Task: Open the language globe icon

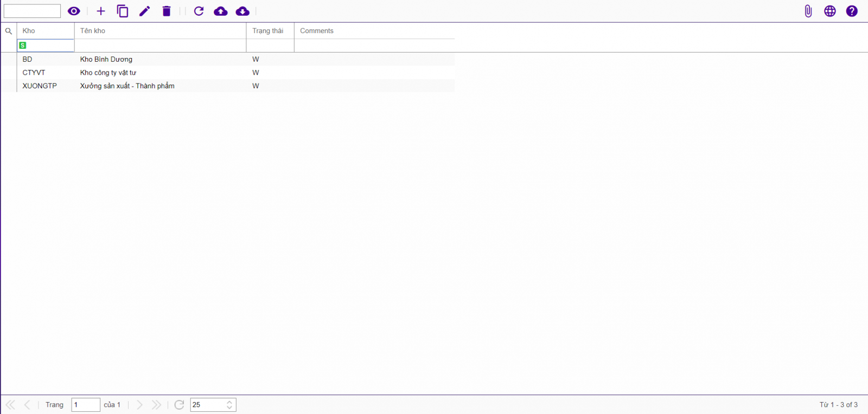Action: click(x=830, y=11)
